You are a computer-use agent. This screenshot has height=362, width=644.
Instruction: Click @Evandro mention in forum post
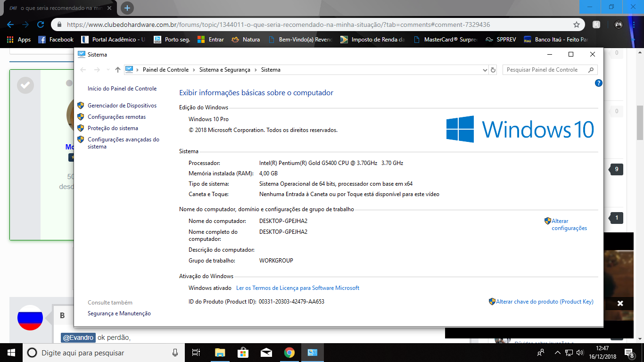pyautogui.click(x=78, y=337)
